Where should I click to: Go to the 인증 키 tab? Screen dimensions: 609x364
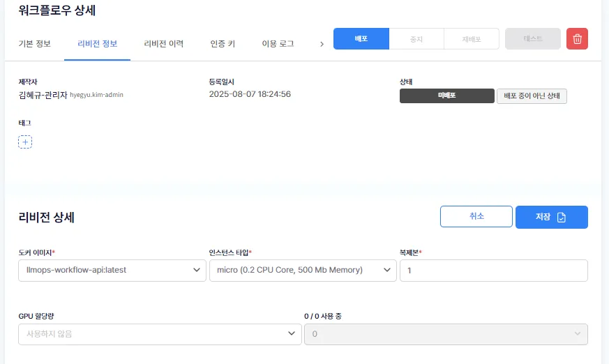[x=223, y=44]
